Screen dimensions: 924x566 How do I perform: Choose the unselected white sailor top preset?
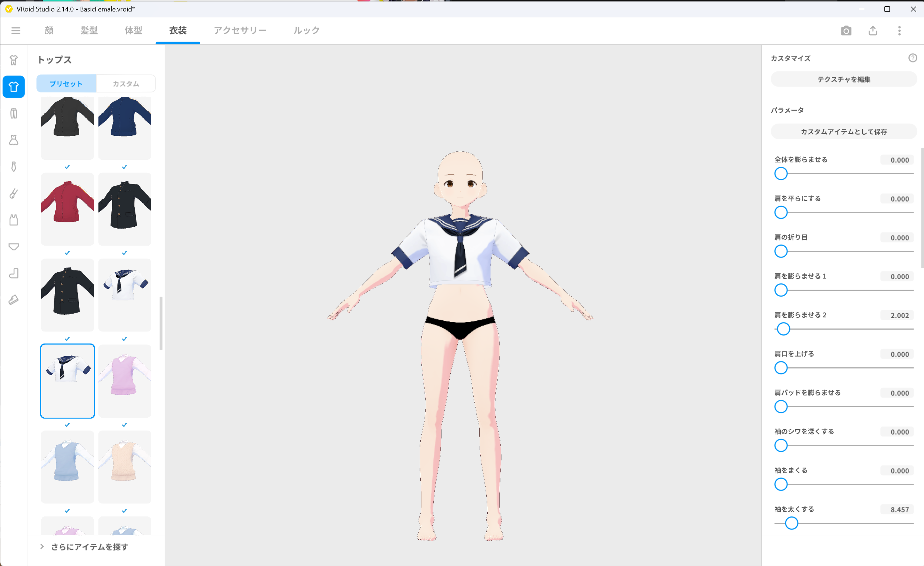click(x=124, y=295)
